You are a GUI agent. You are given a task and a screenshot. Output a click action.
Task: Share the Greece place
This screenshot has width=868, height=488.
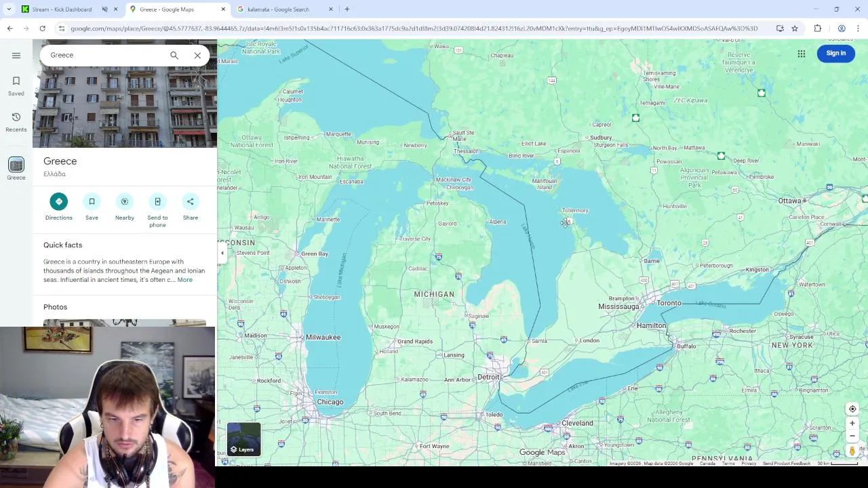tap(191, 207)
